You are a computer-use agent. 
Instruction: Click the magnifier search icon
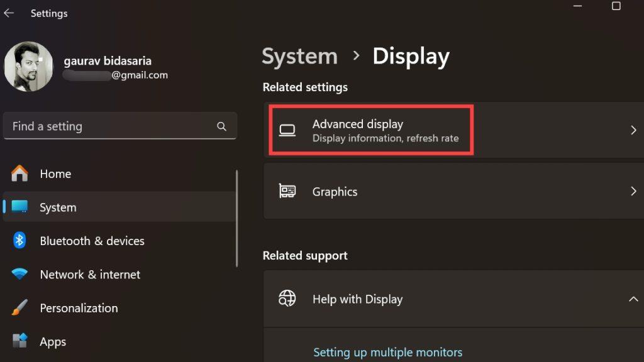click(x=221, y=126)
